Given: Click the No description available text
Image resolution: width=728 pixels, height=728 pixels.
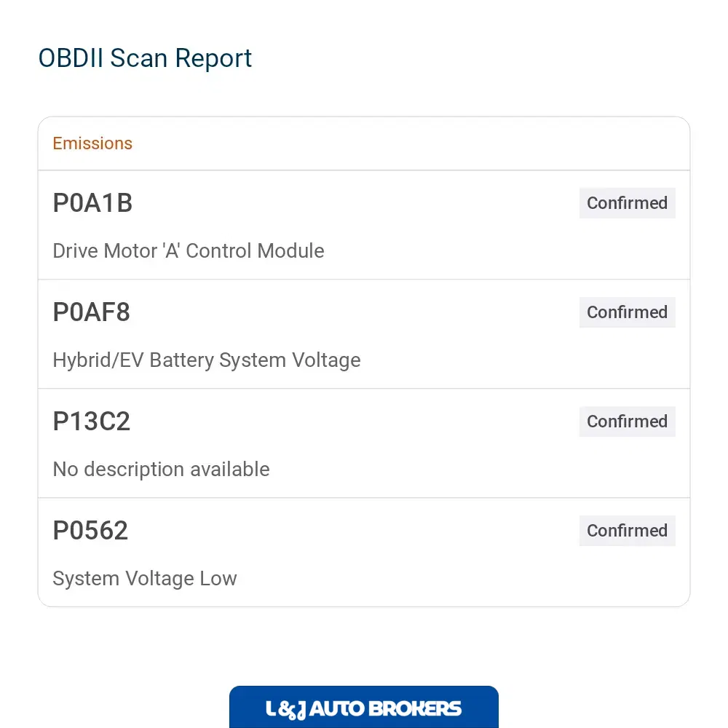Looking at the screenshot, I should (161, 470).
